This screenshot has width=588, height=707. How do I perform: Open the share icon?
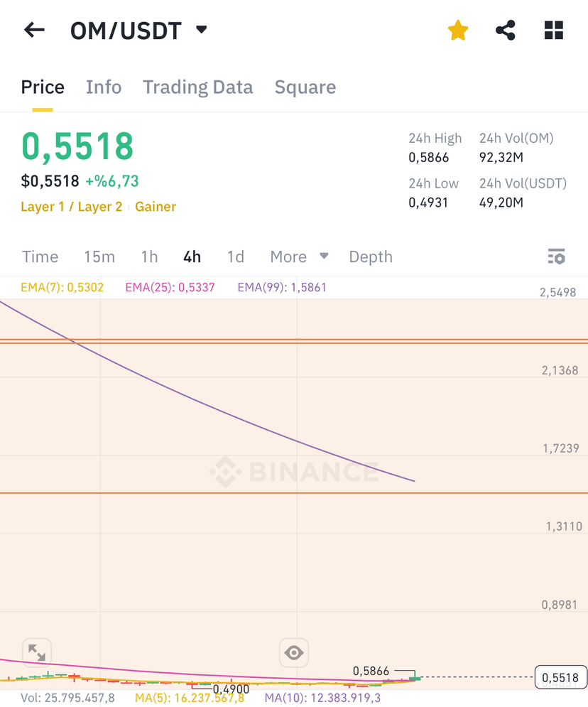tap(505, 31)
